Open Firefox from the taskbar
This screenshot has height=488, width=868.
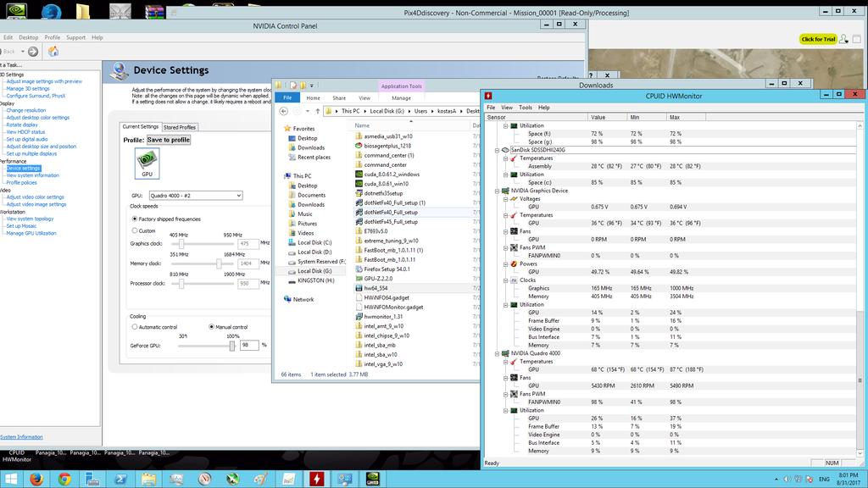pyautogui.click(x=36, y=479)
